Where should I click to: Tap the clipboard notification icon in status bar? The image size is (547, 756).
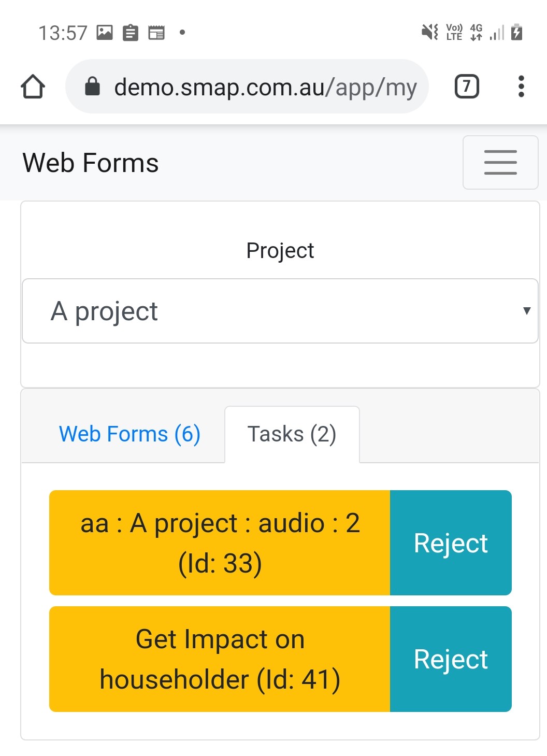point(131,33)
